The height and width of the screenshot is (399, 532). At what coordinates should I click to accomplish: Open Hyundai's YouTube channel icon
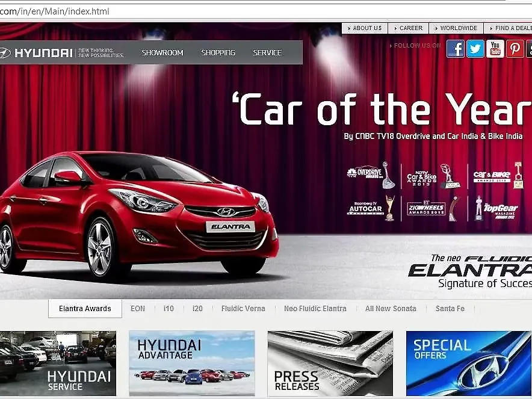tap(495, 49)
